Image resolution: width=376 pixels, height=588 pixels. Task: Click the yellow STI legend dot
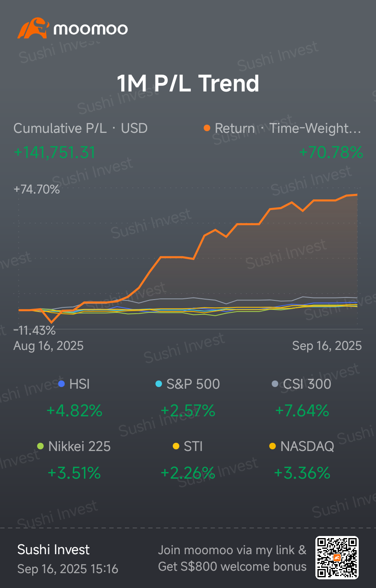pos(176,446)
